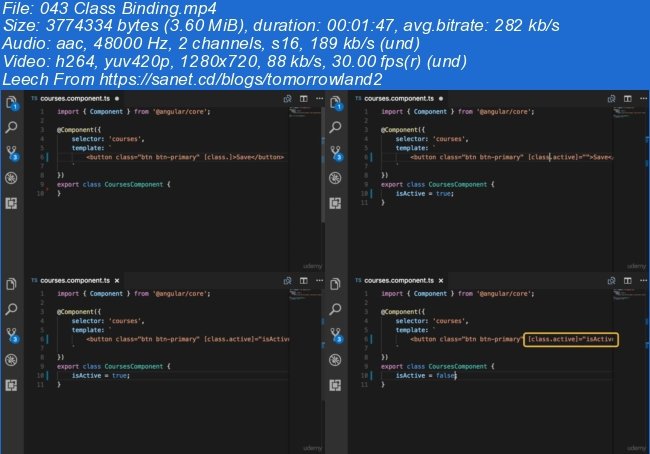Open Debug view in unsaved isActive = true frame
This screenshot has width=650, height=454.
pyautogui.click(x=335, y=178)
